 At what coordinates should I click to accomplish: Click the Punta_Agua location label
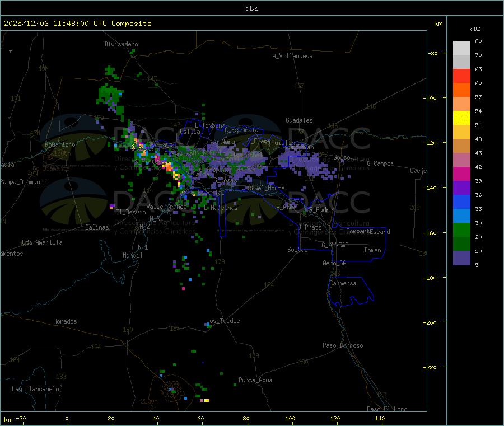(255, 380)
